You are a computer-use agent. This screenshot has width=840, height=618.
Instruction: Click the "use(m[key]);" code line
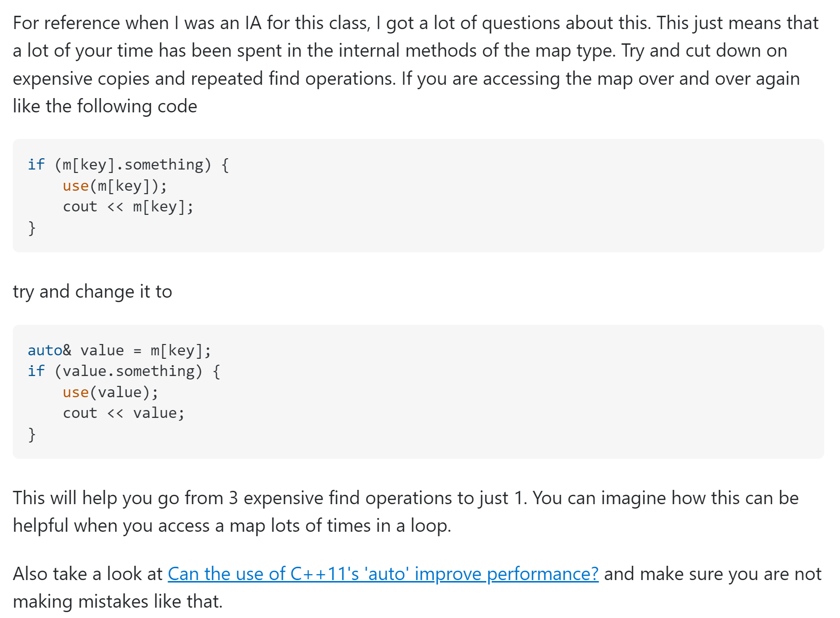tap(115, 186)
